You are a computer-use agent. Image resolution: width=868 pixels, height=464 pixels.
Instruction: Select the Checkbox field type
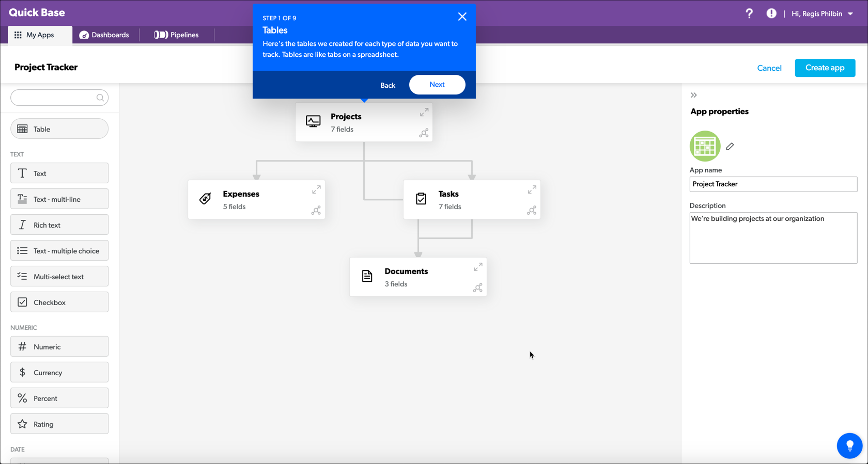point(59,302)
